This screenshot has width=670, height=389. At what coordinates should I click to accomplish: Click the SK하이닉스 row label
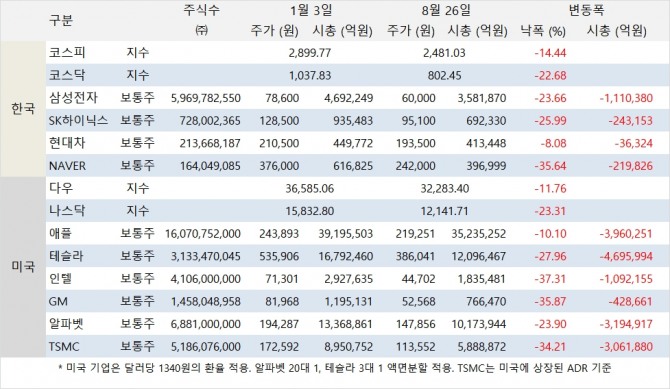(x=78, y=121)
